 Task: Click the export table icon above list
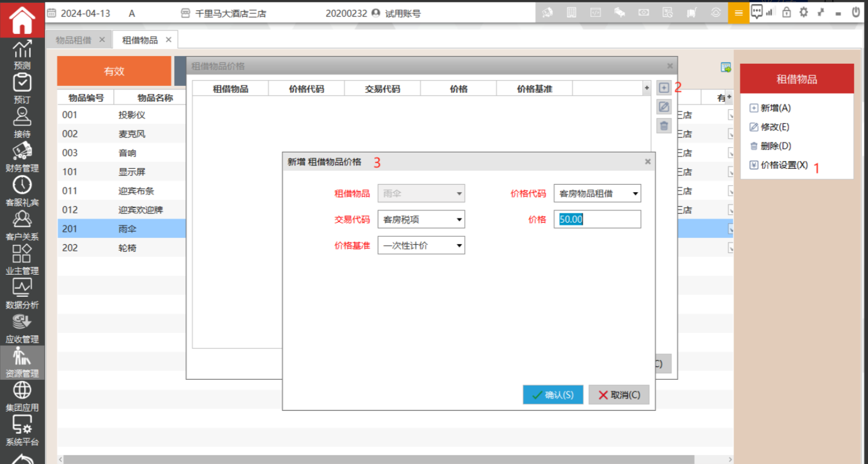point(726,68)
